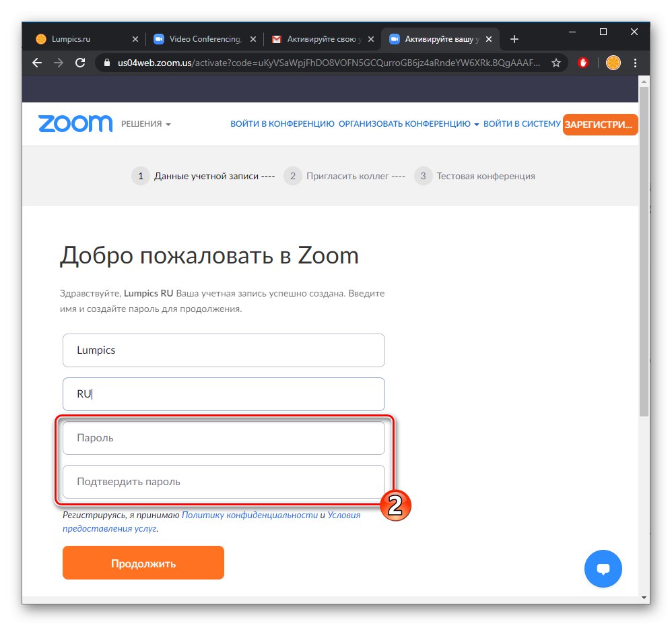Click the Пароль input field
Viewport: 672px width, 626px height.
point(224,438)
